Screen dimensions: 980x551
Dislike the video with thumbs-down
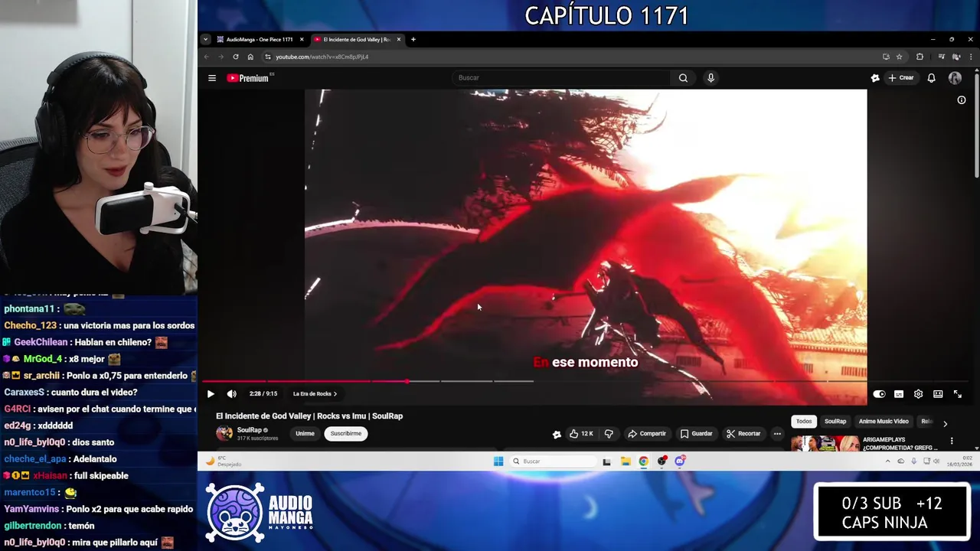click(x=609, y=434)
